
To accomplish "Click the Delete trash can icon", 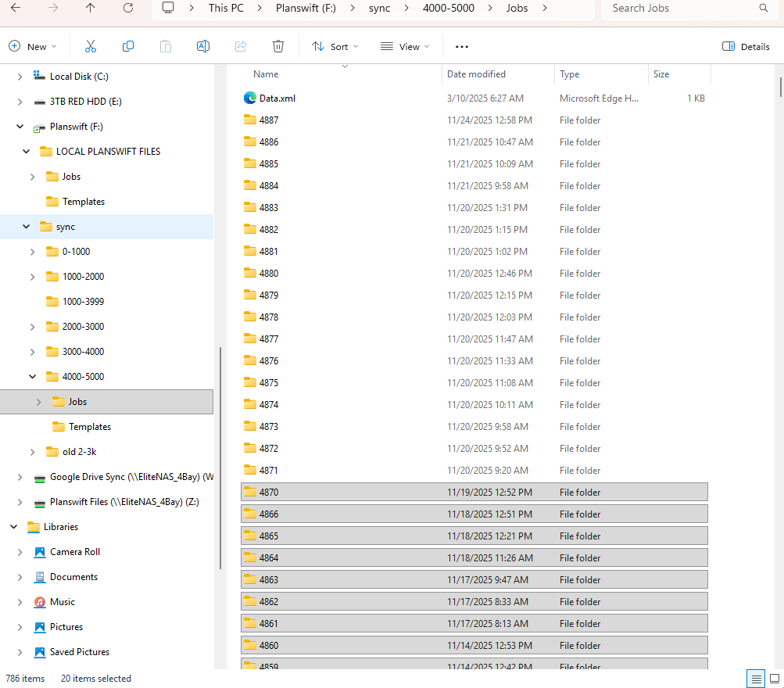I will tap(278, 47).
